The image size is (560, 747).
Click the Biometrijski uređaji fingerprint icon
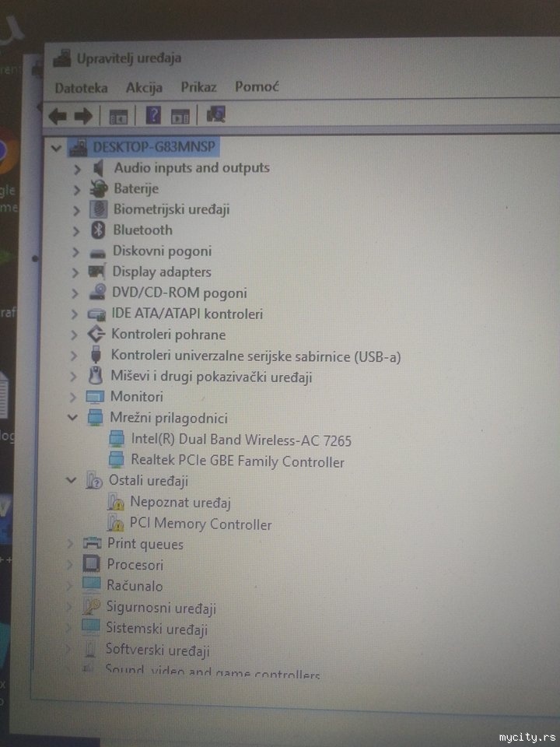coord(99,209)
